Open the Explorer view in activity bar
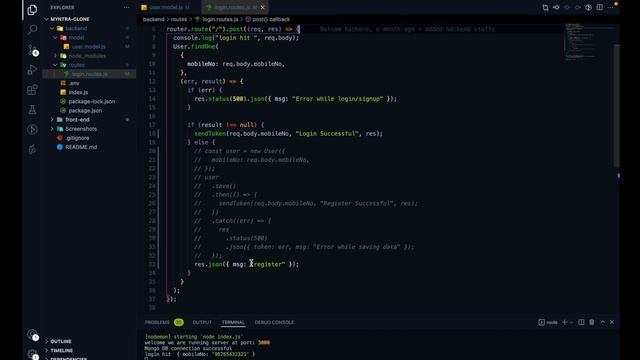This screenshot has width=640, height=360. click(x=32, y=10)
